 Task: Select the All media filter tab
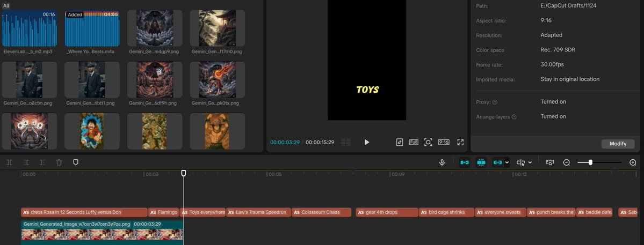click(x=6, y=6)
